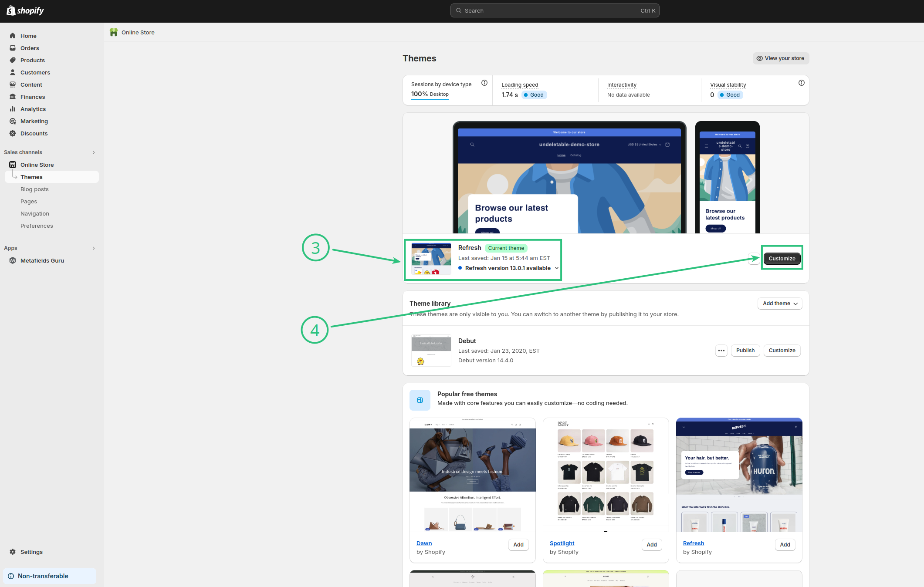Click Loading speed metric label
924x587 pixels.
coord(520,85)
